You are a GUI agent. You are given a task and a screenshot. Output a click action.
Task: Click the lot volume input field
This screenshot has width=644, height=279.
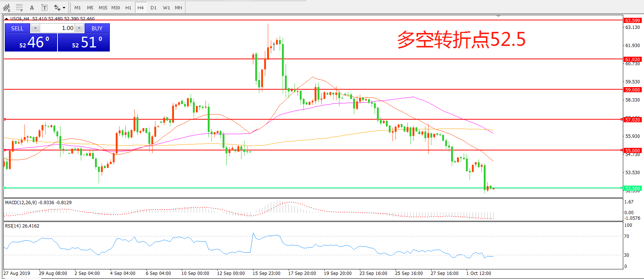click(x=57, y=28)
